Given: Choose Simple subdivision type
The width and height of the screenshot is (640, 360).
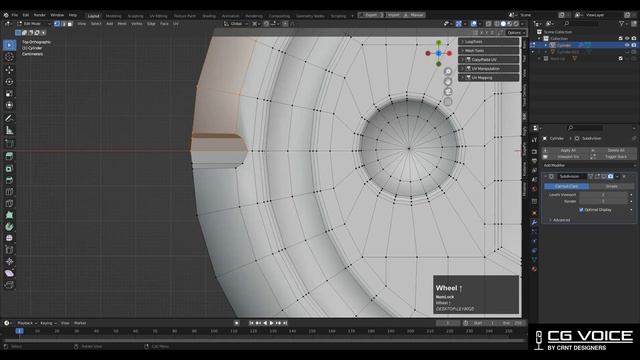Looking at the screenshot, I should point(612,186).
